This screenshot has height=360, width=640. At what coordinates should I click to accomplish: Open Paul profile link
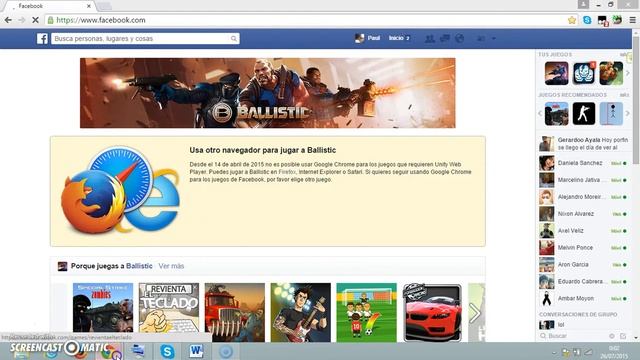tap(367, 38)
